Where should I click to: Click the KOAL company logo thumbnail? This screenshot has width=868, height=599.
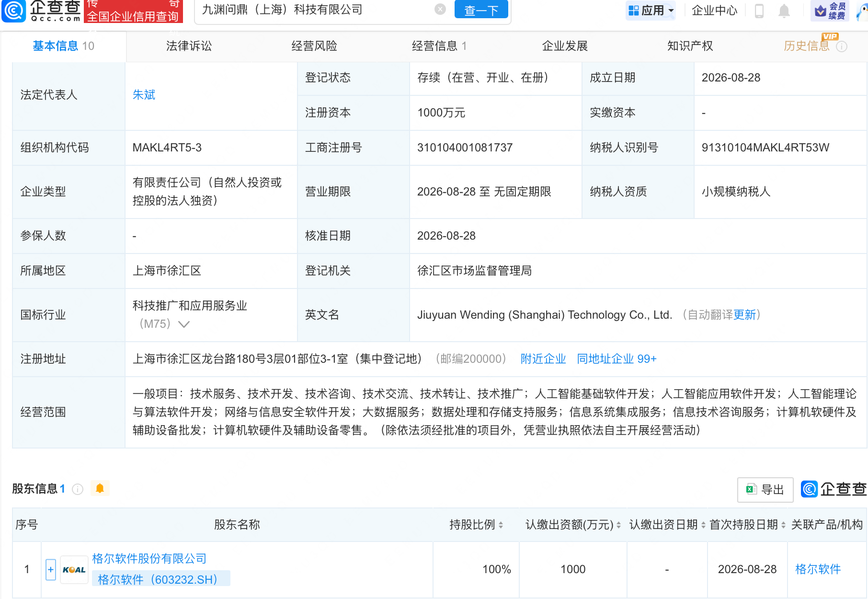coord(74,570)
